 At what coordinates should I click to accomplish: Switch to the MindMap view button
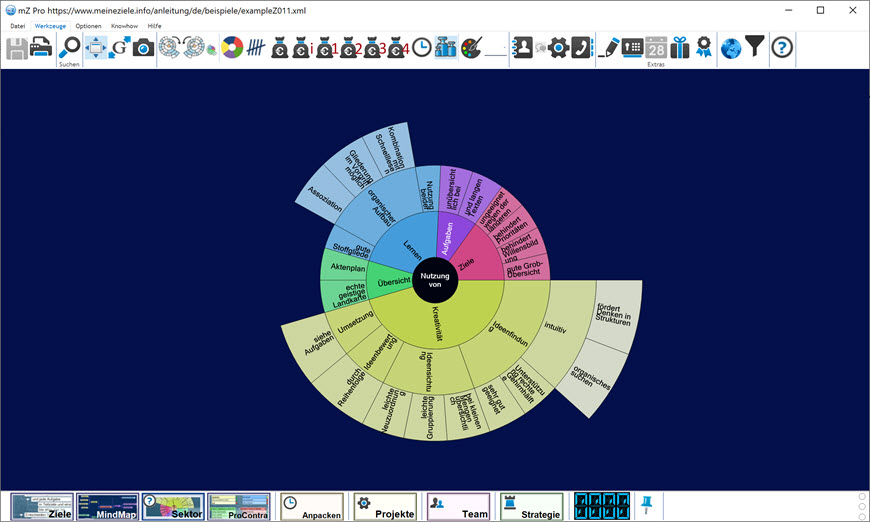[x=107, y=507]
